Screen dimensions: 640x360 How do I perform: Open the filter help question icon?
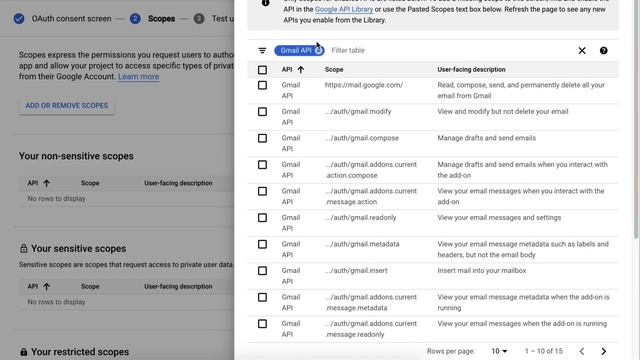pyautogui.click(x=604, y=51)
